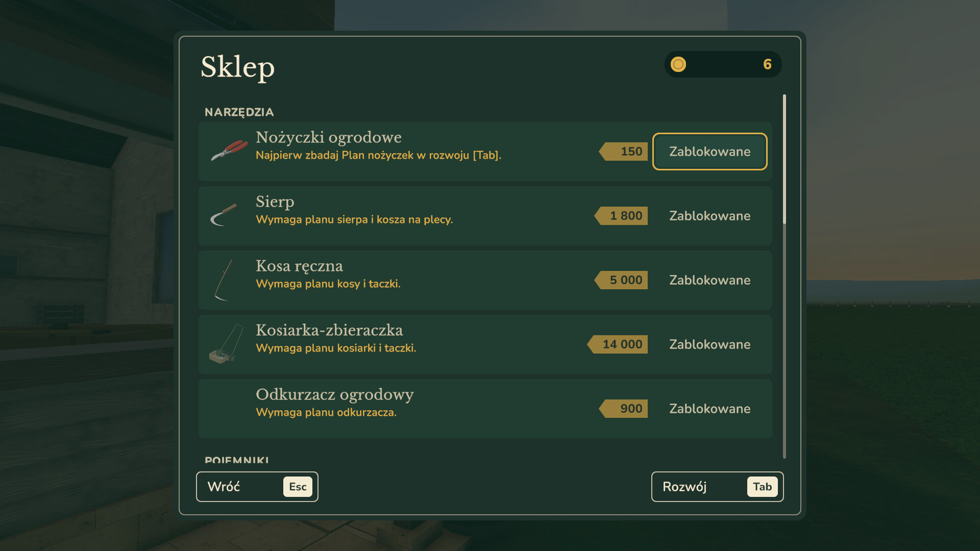This screenshot has height=551, width=980.
Task: Click Zablokowane button for Kosa ręczna
Action: pyautogui.click(x=709, y=280)
